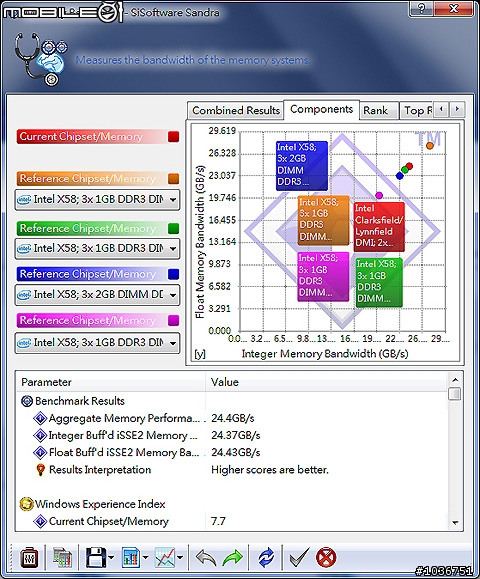
Task: Click the diamond icon beside Float Buff'd iSSE2
Action: (40, 452)
